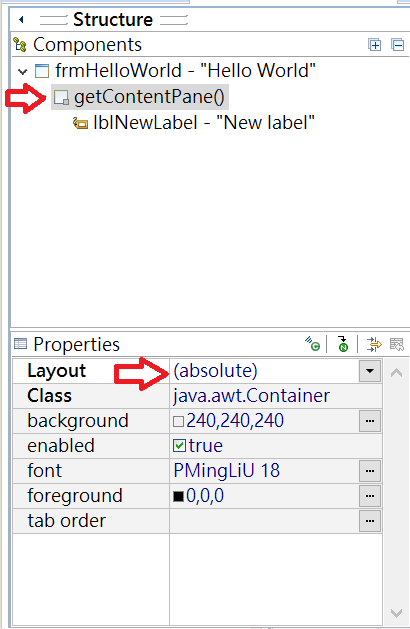
Task: Select the font property name
Action: [x=45, y=471]
